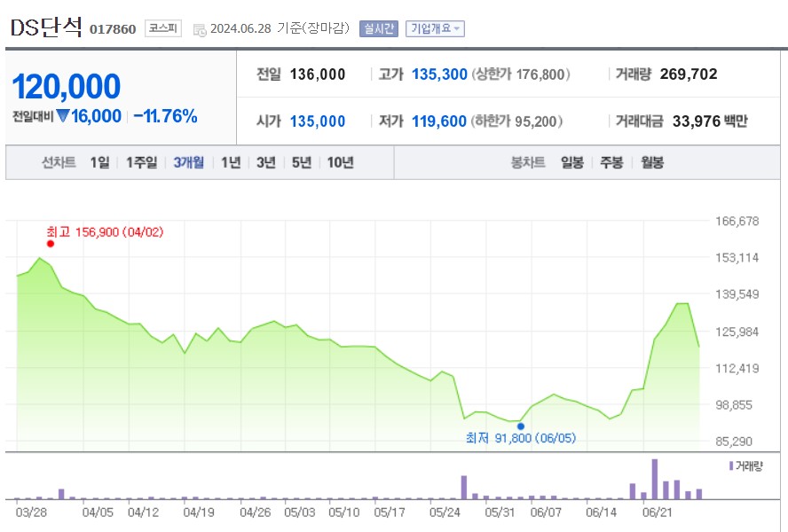The height and width of the screenshot is (532, 788).
Task: Select the 1일 line chart tab
Action: 99,162
